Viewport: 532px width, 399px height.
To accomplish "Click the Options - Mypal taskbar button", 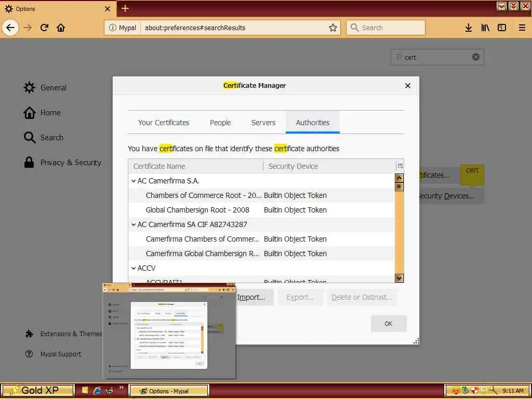I will pyautogui.click(x=169, y=391).
